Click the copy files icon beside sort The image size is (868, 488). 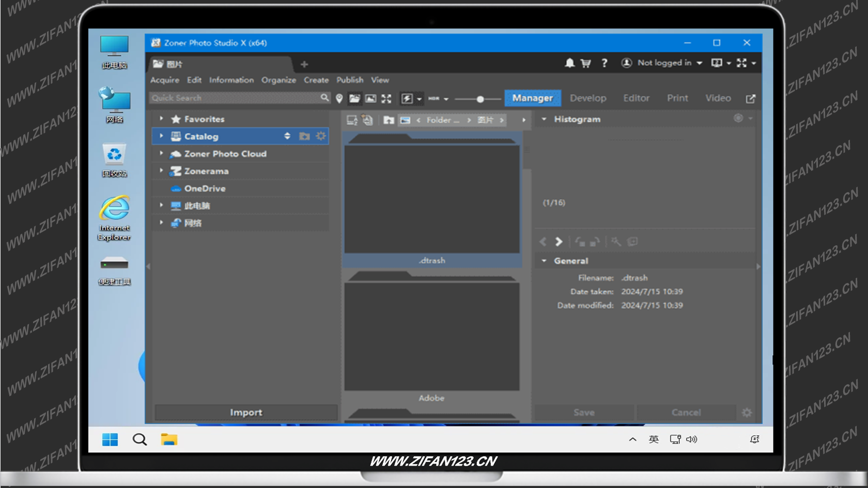coord(367,120)
